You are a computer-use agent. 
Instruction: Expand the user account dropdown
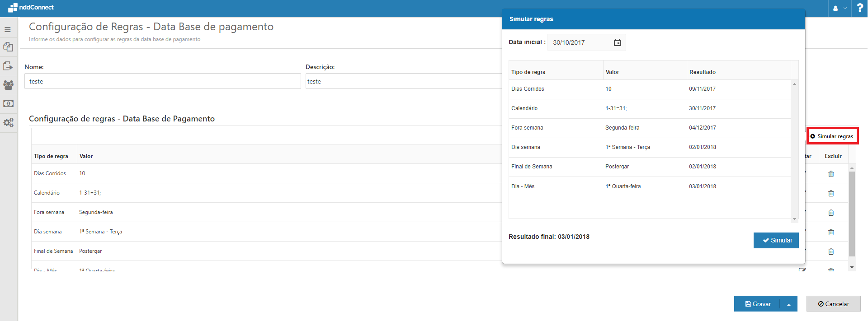pos(839,8)
